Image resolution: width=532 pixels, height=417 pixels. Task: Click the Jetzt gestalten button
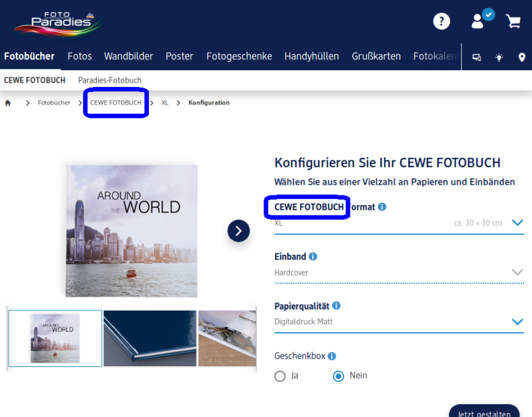pyautogui.click(x=484, y=411)
